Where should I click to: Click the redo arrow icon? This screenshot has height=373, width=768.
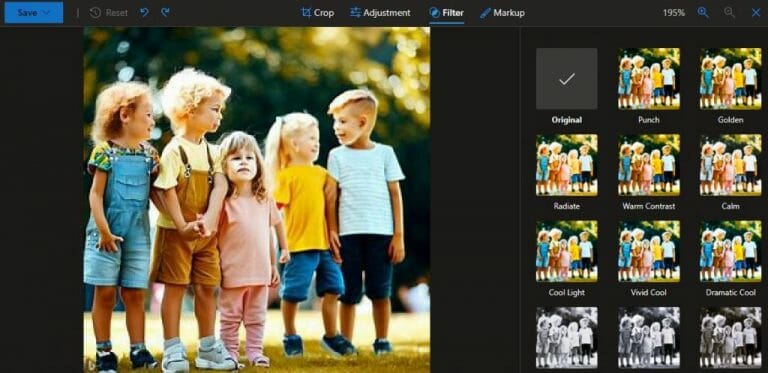point(166,13)
